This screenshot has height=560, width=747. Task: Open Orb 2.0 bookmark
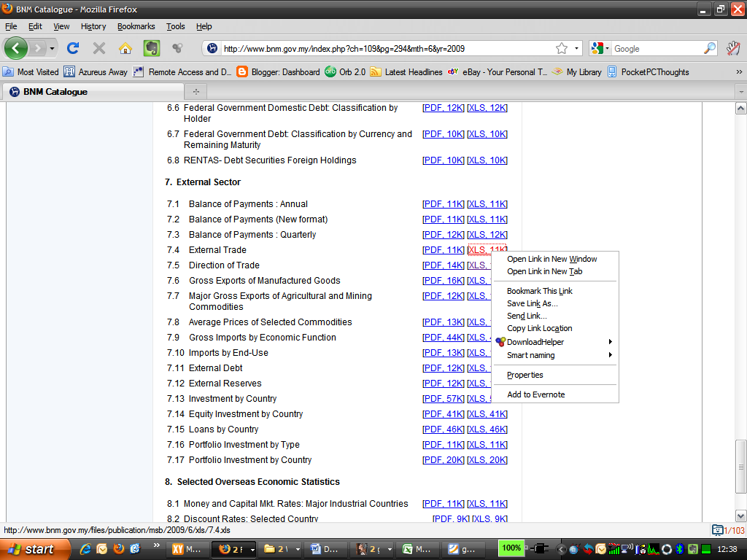pos(345,72)
